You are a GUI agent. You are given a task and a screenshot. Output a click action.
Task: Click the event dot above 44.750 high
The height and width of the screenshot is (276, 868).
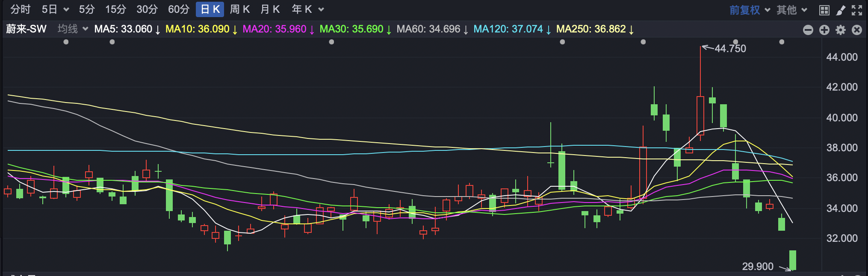735,41
